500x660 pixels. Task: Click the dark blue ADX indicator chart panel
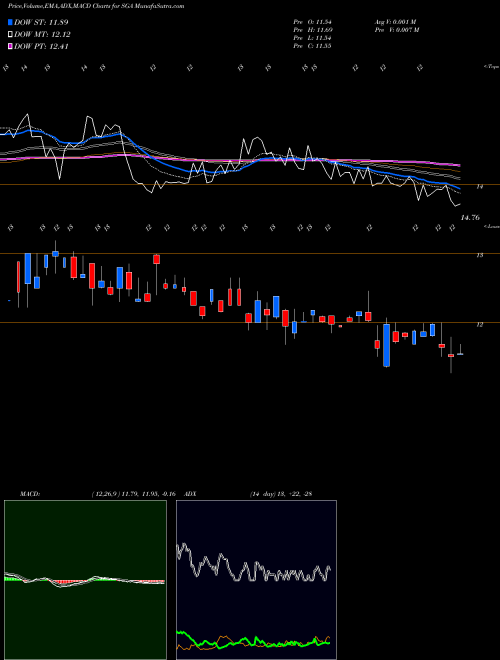(256, 580)
